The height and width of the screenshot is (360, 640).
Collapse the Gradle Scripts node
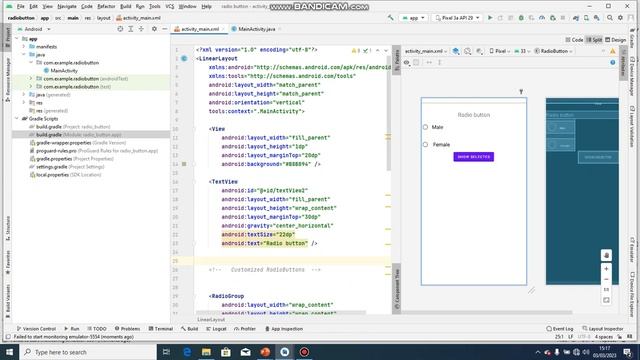click(x=17, y=119)
